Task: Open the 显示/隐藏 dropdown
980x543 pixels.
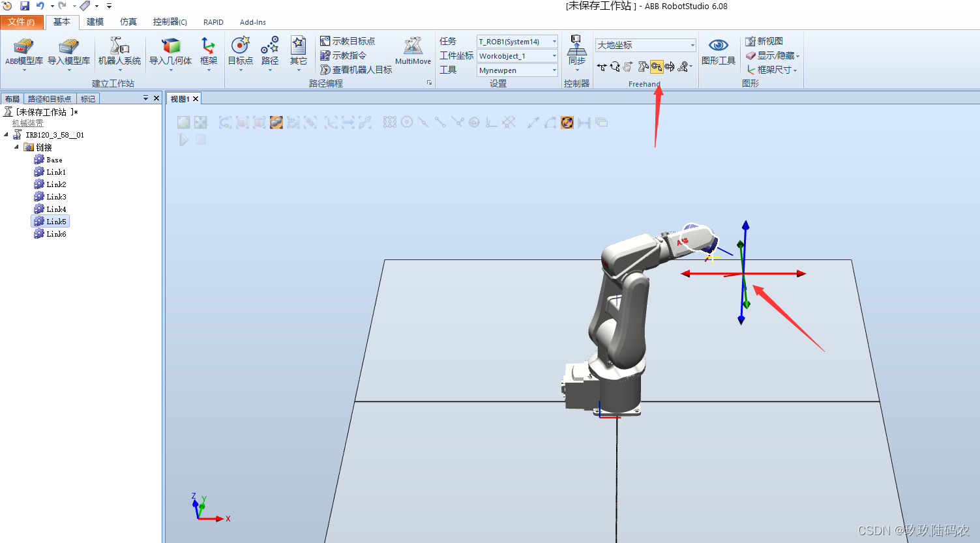Action: tap(773, 55)
